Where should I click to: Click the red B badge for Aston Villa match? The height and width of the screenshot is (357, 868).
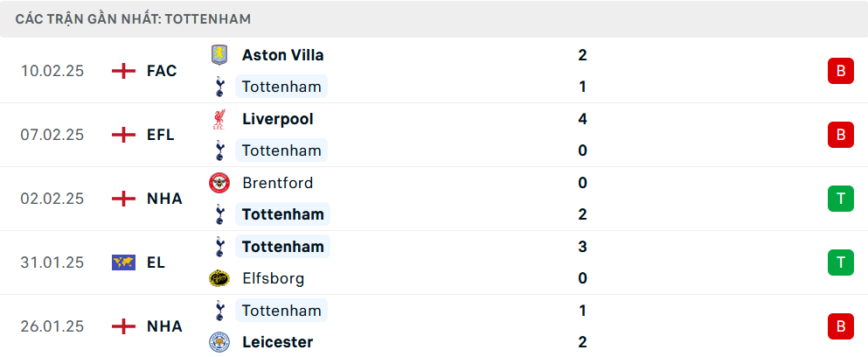pyautogui.click(x=840, y=71)
